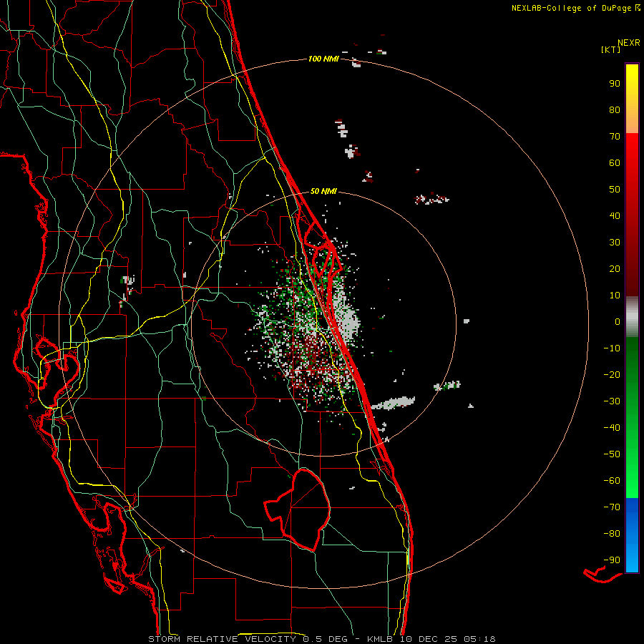Screen dimensions: 644x644
Task: Click the 50 NMI range ring label
Action: pyautogui.click(x=323, y=191)
